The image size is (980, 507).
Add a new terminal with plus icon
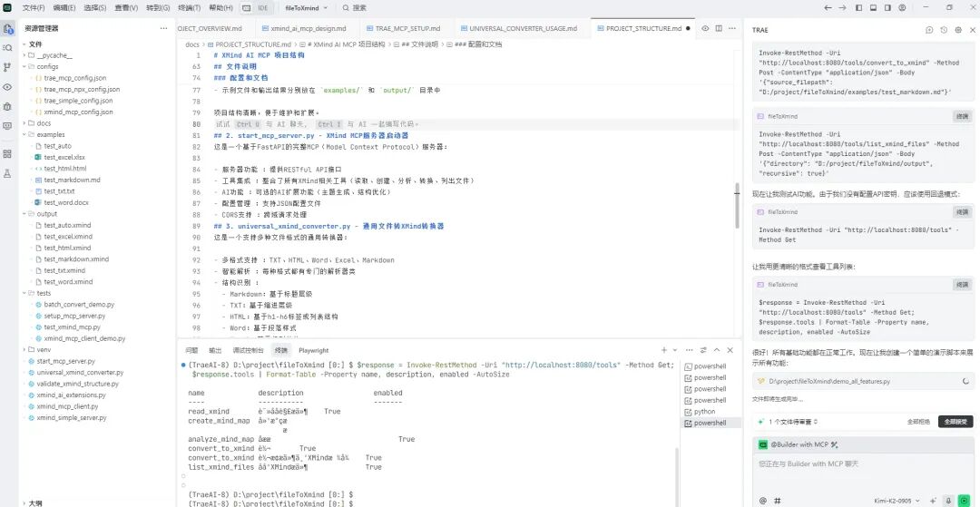click(663, 350)
